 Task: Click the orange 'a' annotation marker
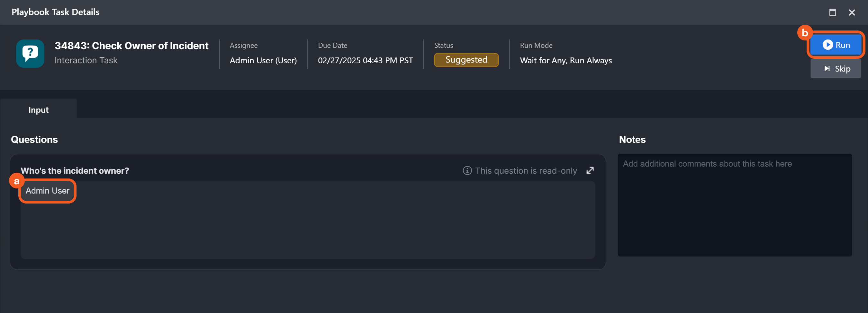16,181
